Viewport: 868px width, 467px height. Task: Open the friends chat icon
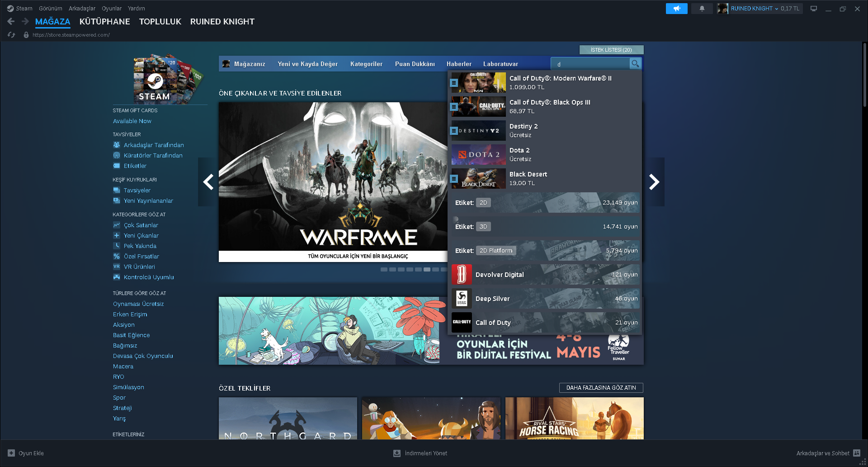pyautogui.click(x=857, y=453)
